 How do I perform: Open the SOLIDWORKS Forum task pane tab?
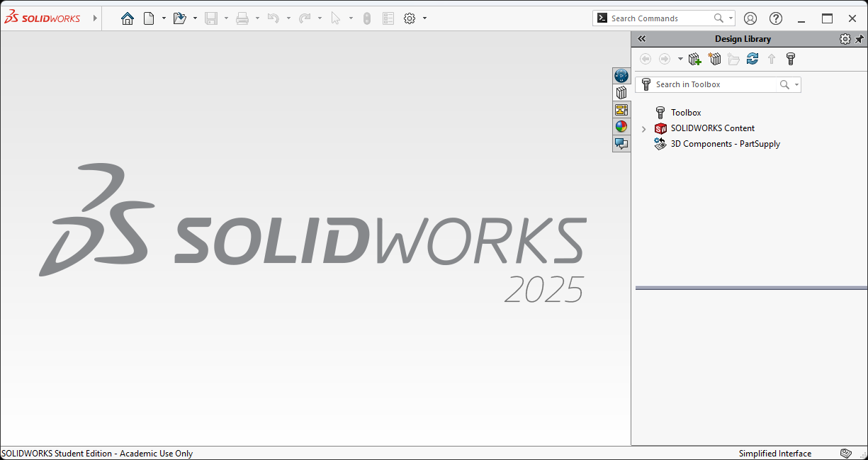[x=621, y=144]
